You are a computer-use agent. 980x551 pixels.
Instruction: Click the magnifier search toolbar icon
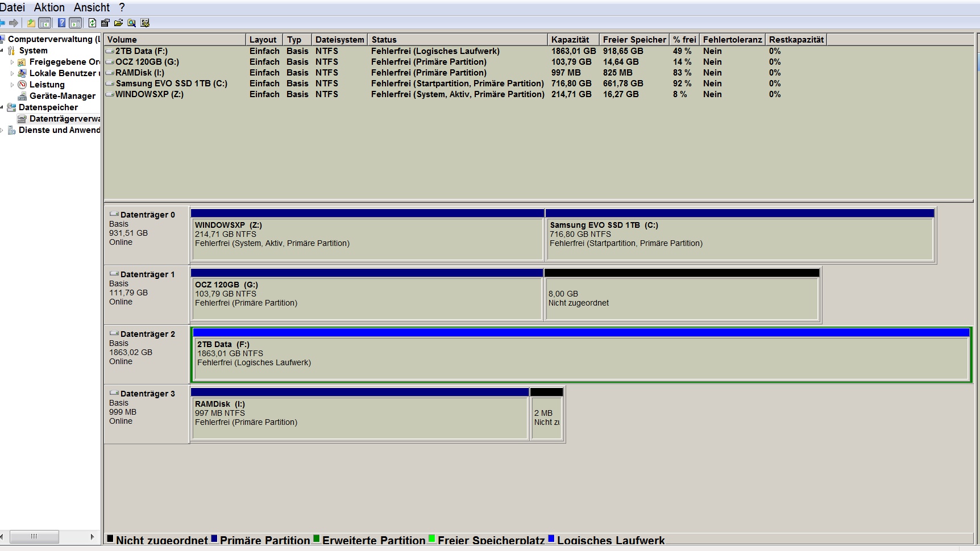[131, 23]
